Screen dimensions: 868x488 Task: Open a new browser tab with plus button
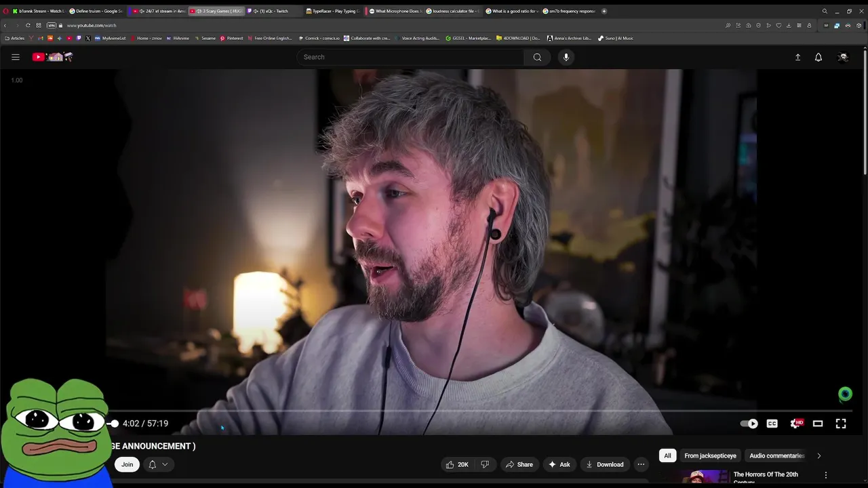pos(604,11)
